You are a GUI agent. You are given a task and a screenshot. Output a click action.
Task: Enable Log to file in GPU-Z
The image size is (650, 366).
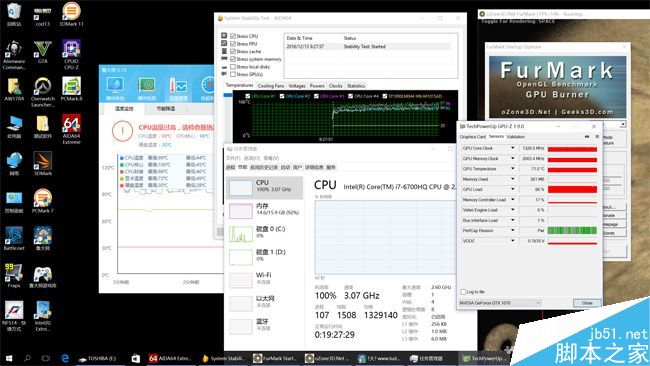click(463, 292)
